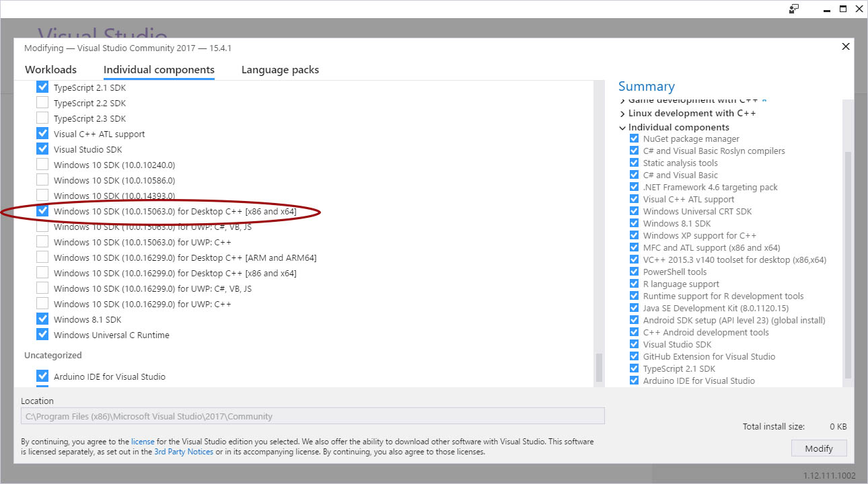The image size is (868, 484).
Task: Uncheck Arduino IDE for Visual Studio in Summary
Action: click(x=634, y=381)
